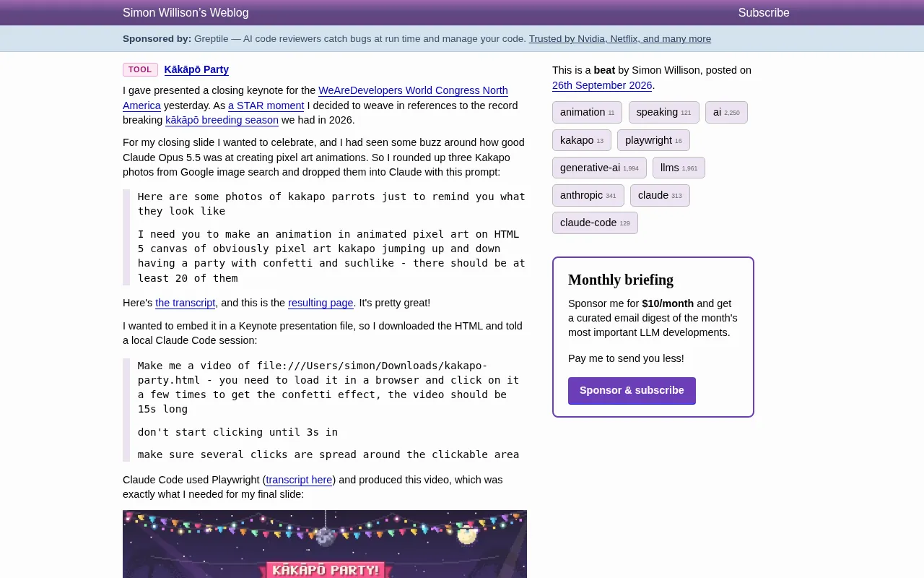The height and width of the screenshot is (578, 924).
Task: Select the claude tag
Action: point(660,195)
